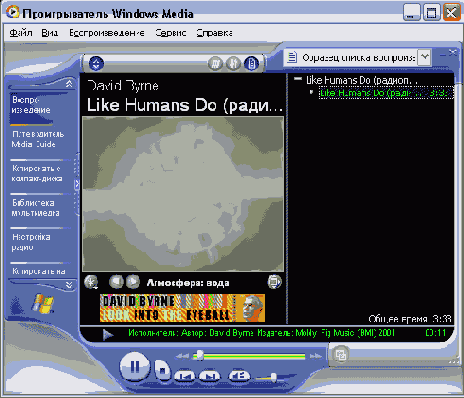Image resolution: width=464 pixels, height=398 pixels.
Task: Click the Windows logo flag icon
Action: point(43,304)
